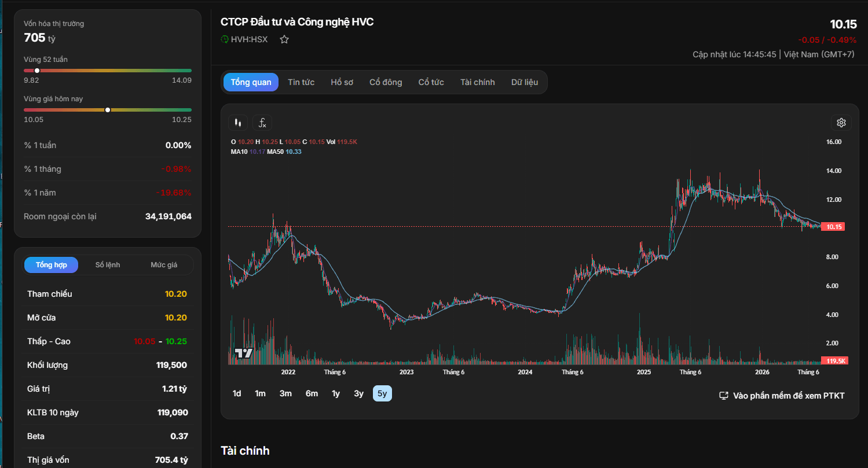The height and width of the screenshot is (468, 868).
Task: Open the Tài chính tab
Action: (478, 82)
